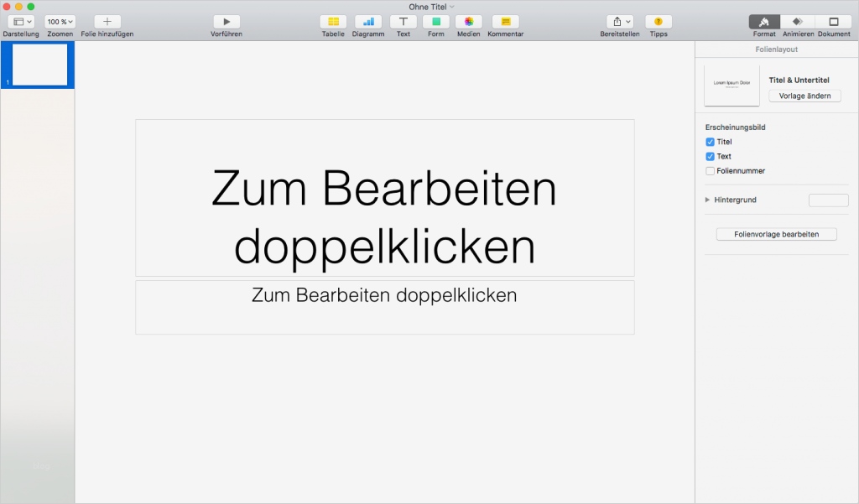
Task: Open the Diagramm chart inserter
Action: tap(368, 21)
